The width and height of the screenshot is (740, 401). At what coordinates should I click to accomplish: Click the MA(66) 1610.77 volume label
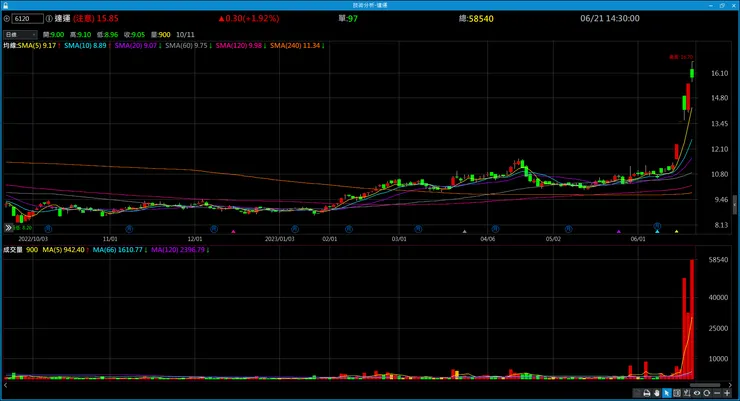[x=119, y=250]
